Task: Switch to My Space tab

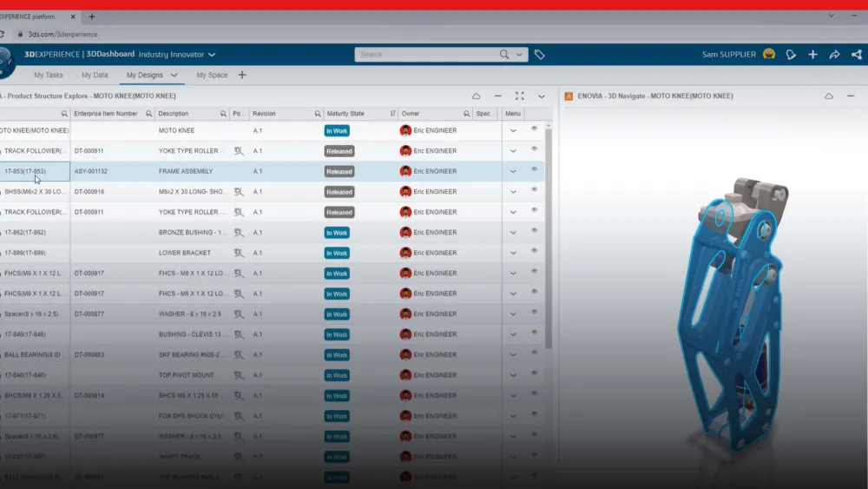Action: (x=212, y=75)
